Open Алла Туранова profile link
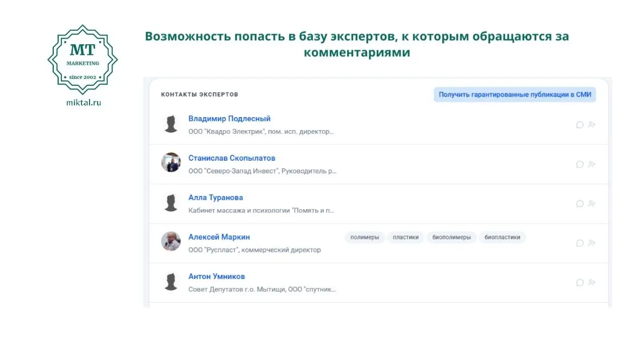Image resolution: width=644 pixels, height=362 pixels. pos(216,198)
